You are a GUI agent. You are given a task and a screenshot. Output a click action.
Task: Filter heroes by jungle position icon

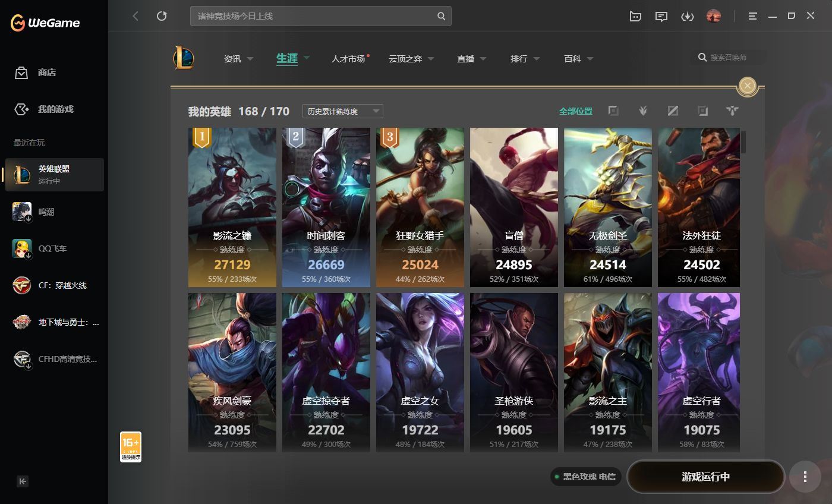[x=643, y=111]
